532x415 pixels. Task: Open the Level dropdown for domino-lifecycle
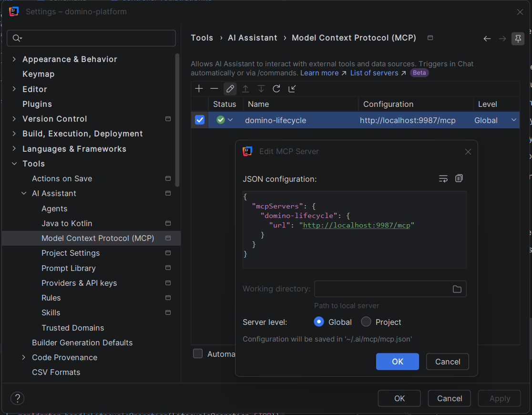pos(514,120)
